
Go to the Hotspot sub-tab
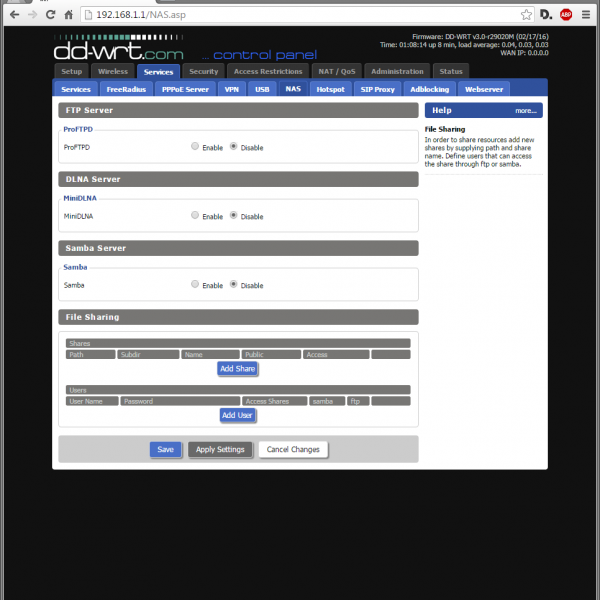[x=329, y=89]
